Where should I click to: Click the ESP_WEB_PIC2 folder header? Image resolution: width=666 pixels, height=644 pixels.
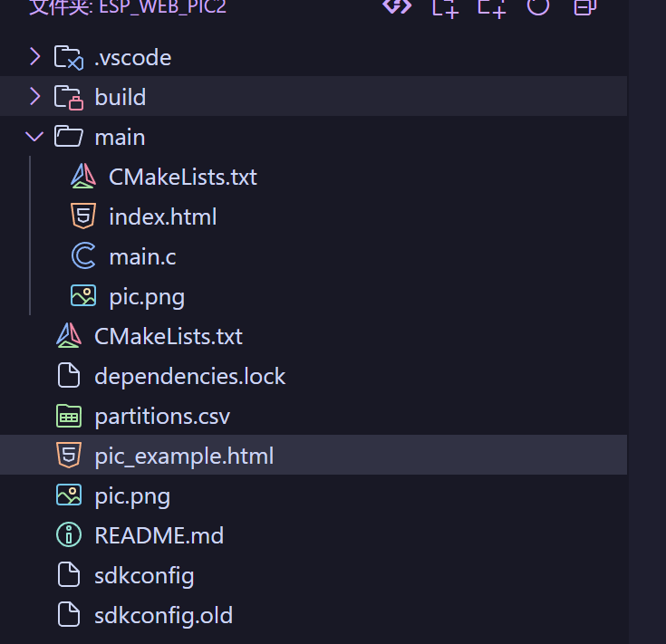coord(125,7)
